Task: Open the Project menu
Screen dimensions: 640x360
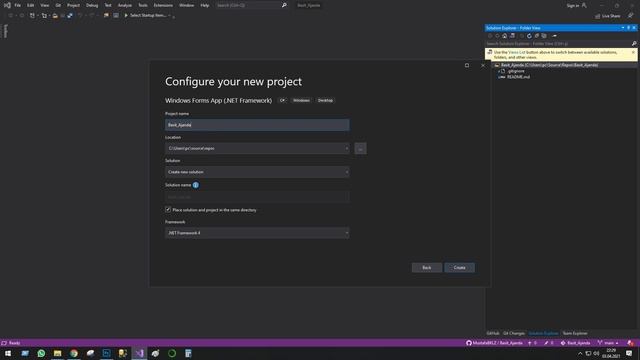Action: [73, 5]
